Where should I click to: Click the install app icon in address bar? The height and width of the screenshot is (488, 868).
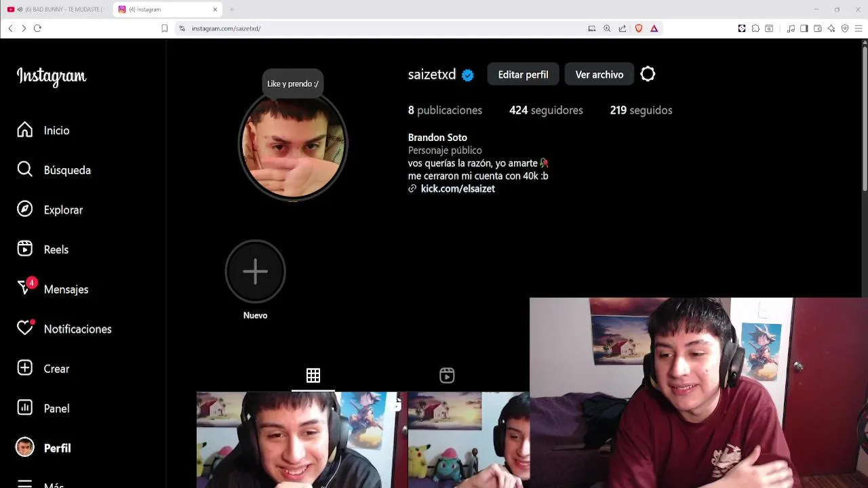tap(592, 28)
